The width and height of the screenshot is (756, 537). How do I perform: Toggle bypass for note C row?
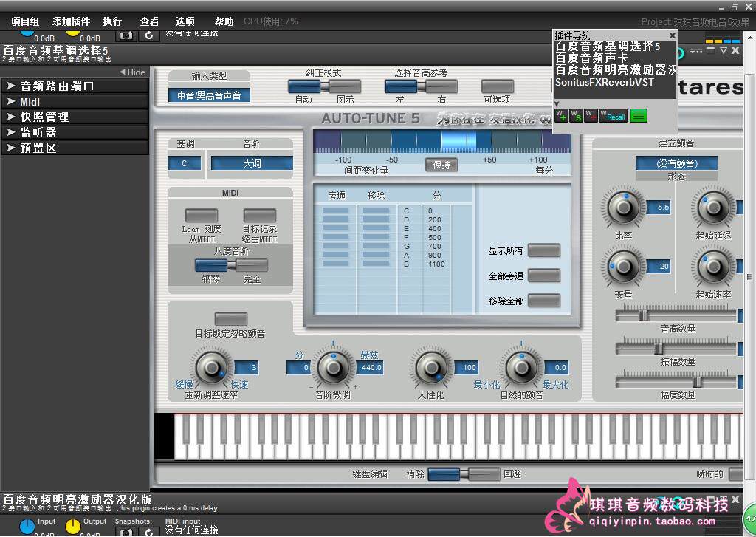click(x=336, y=211)
